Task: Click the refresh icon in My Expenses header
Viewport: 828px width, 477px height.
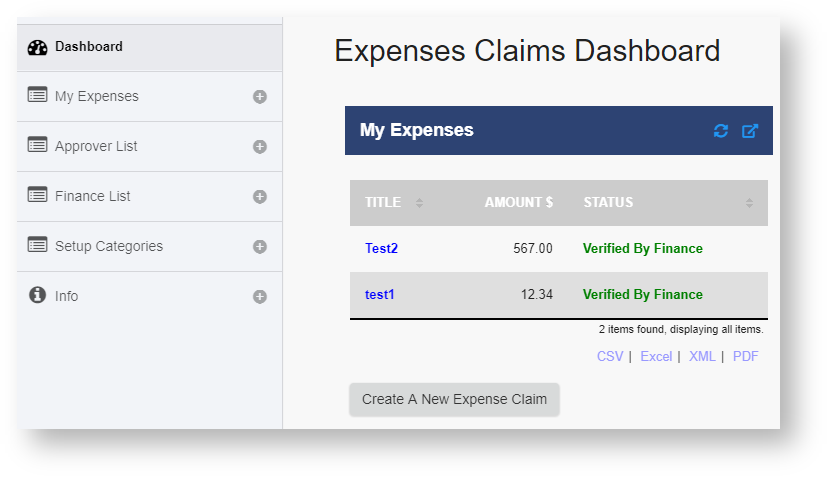Action: [721, 131]
